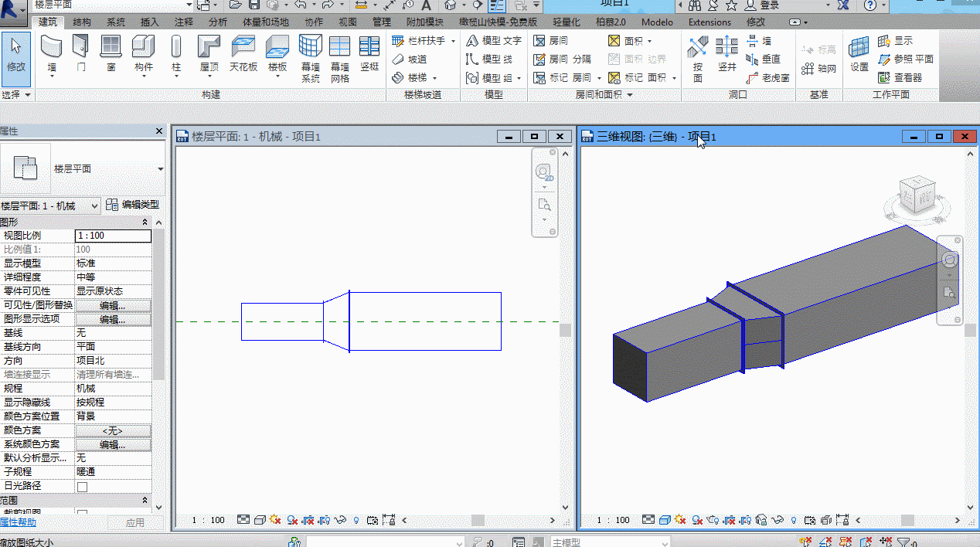Select the 楼板 (Floor) tool
Image resolution: width=980 pixels, height=547 pixels.
[277, 54]
